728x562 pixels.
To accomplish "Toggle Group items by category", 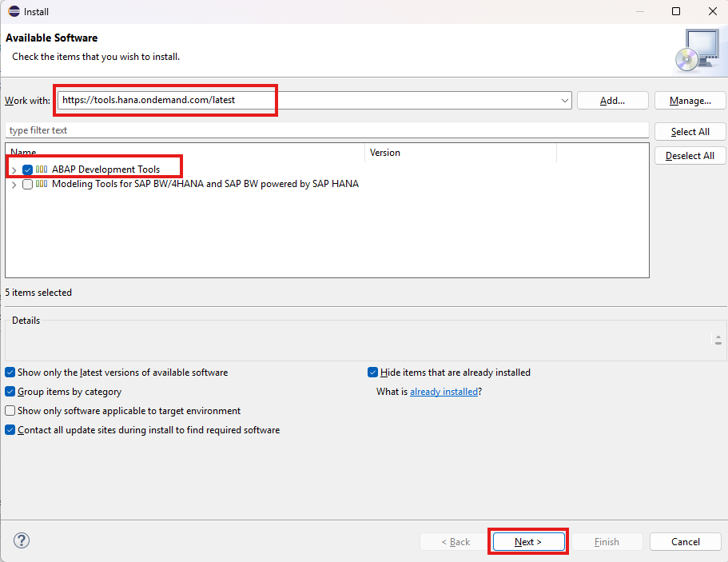I will click(10, 392).
